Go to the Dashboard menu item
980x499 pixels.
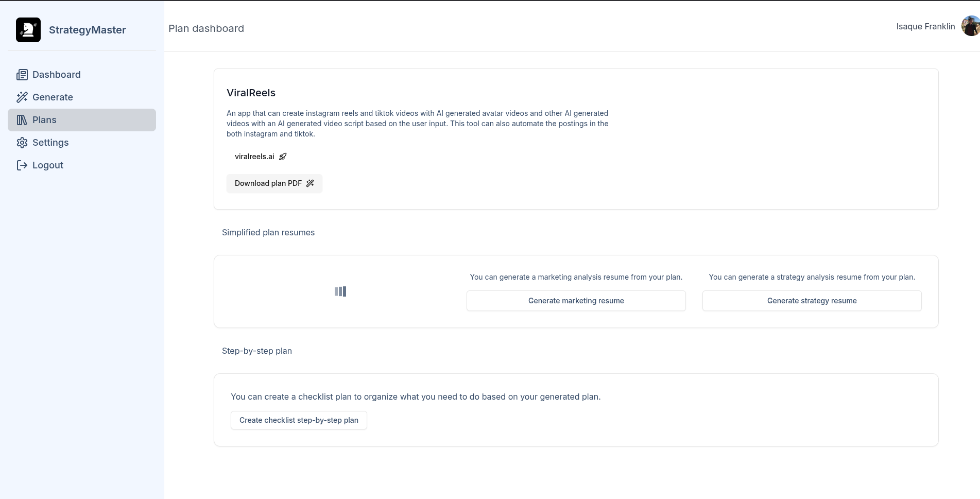click(x=56, y=75)
